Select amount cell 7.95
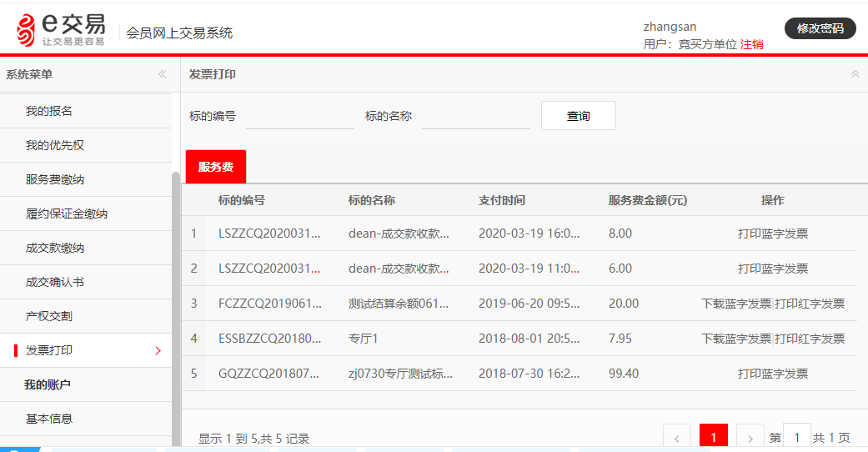The width and height of the screenshot is (868, 452). [x=620, y=339]
